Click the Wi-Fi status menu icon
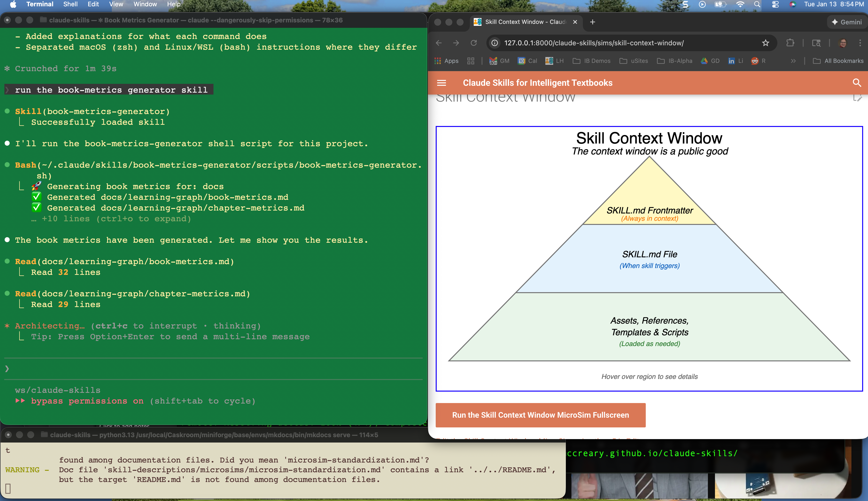 click(x=740, y=4)
